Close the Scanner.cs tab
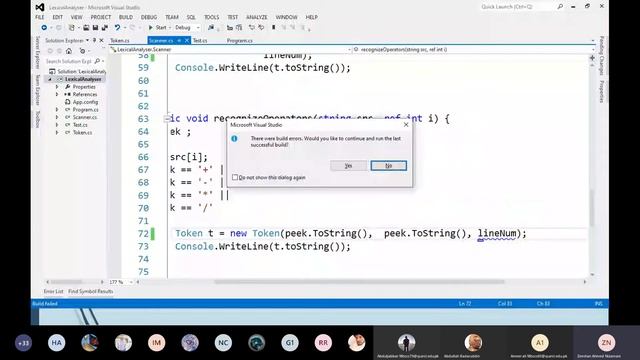The width and height of the screenshot is (640, 360). coord(187,40)
